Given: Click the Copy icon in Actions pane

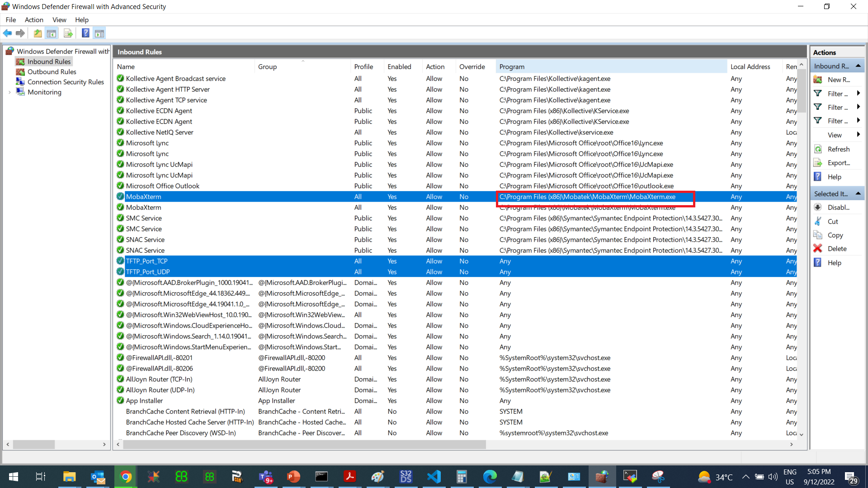Looking at the screenshot, I should pos(818,235).
